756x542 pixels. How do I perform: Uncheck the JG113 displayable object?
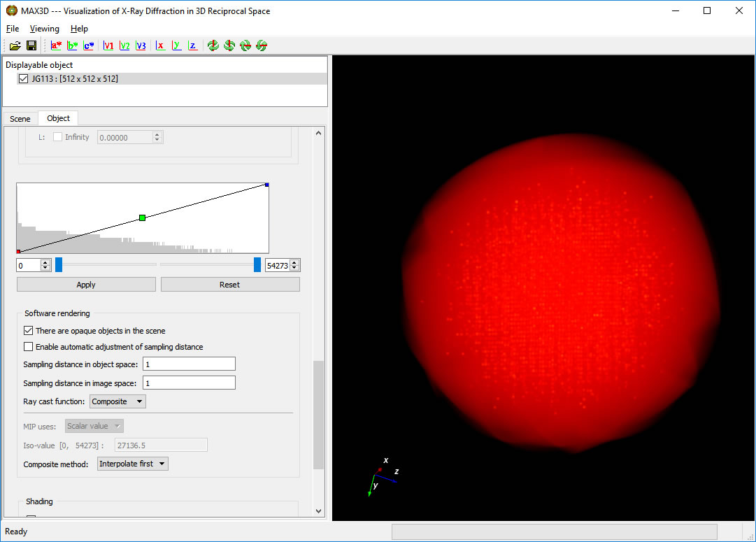pyautogui.click(x=23, y=79)
